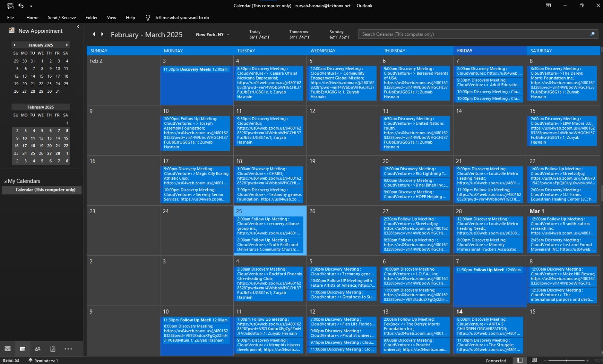This screenshot has height=364, width=603.
Task: Zoom in using the plus button
Action: pos(588,361)
